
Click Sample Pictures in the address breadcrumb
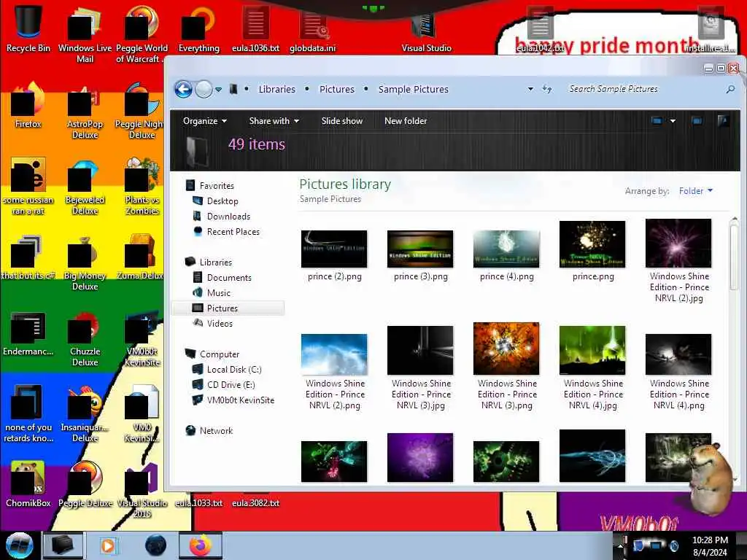413,89
